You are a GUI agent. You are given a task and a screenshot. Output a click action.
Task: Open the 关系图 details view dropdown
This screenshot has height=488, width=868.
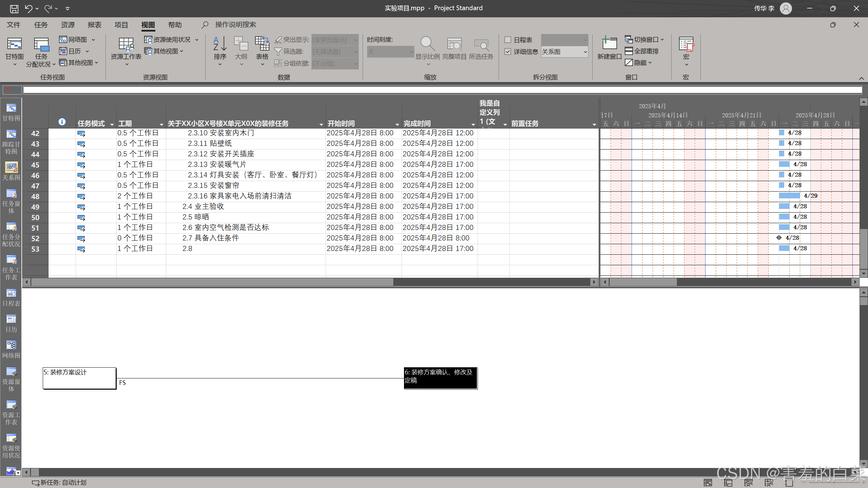pyautogui.click(x=585, y=52)
